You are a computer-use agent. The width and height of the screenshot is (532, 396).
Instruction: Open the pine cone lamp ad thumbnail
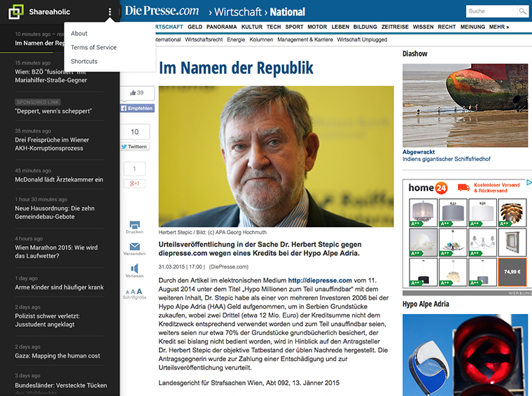pos(512,212)
